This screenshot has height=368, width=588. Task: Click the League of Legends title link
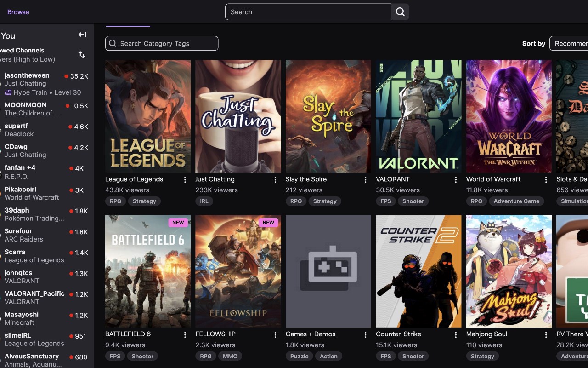[x=134, y=179]
